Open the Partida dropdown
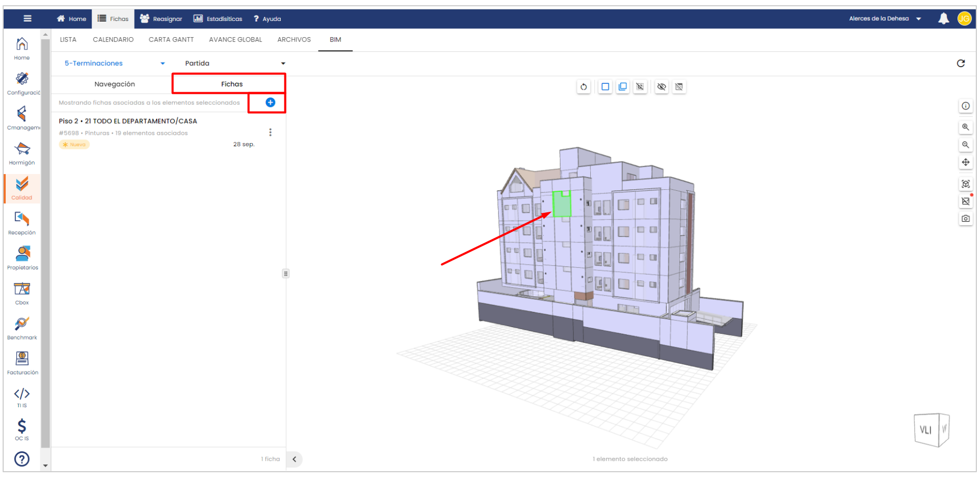 point(235,63)
